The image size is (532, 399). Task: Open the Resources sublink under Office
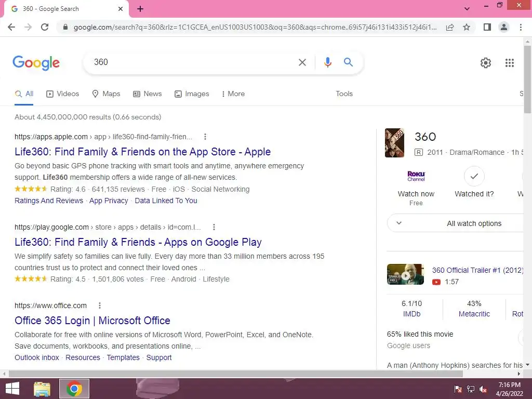point(83,357)
